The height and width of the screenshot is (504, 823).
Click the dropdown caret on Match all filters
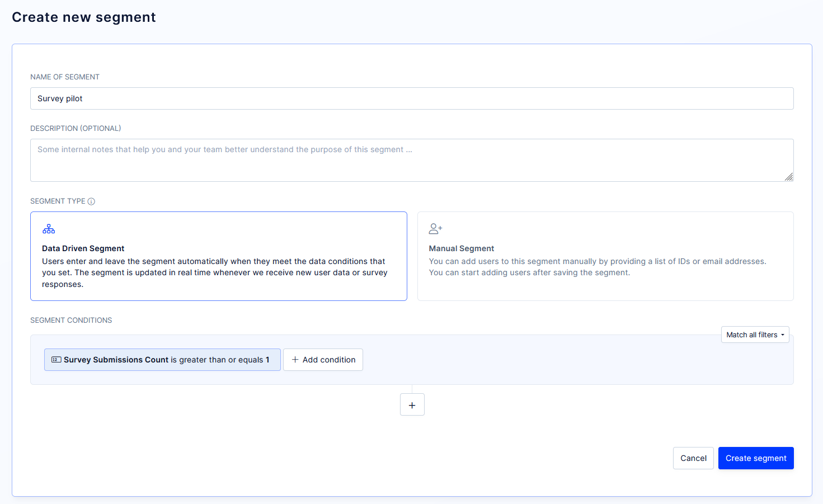(781, 335)
